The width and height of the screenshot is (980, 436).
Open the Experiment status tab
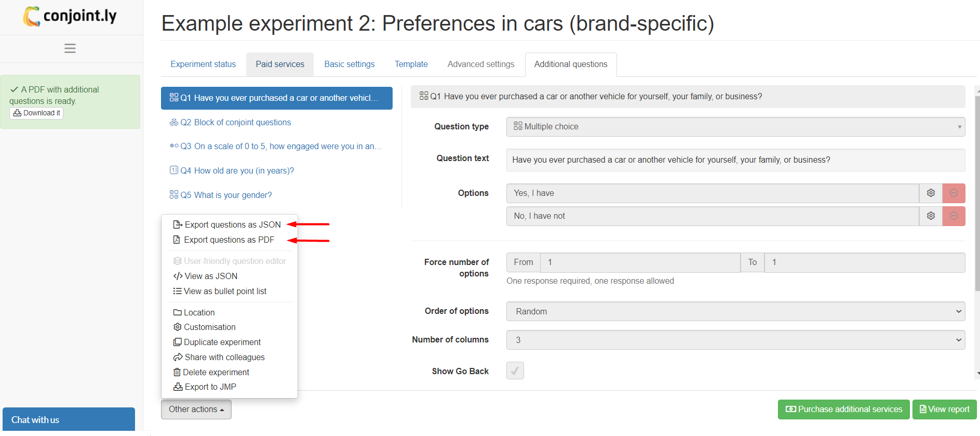(x=203, y=64)
